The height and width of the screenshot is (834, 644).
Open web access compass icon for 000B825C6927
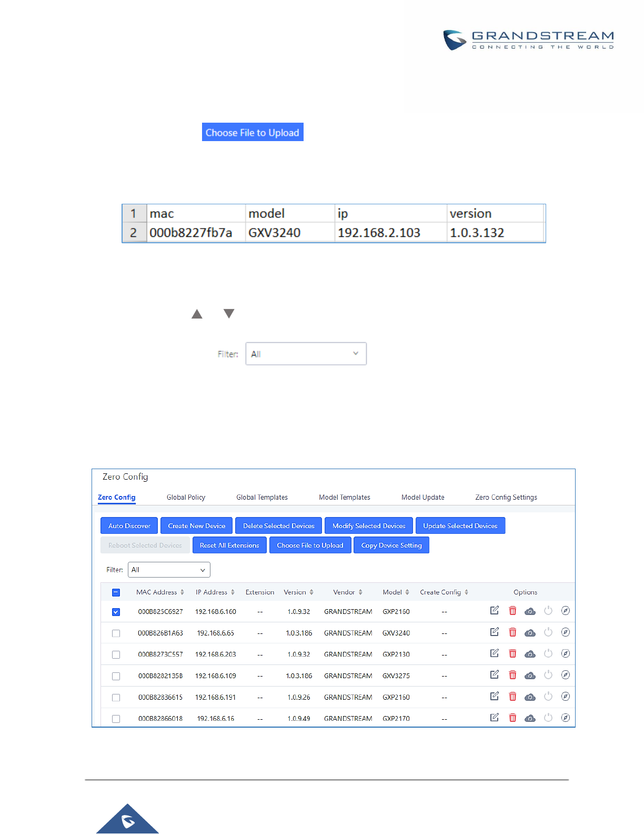[566, 611]
